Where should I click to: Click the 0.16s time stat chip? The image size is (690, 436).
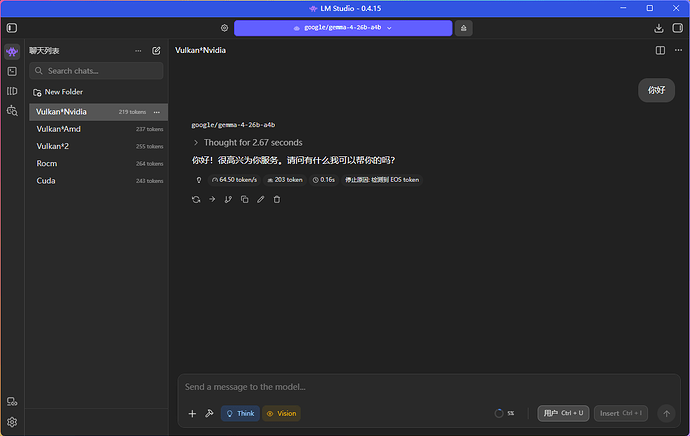(323, 180)
